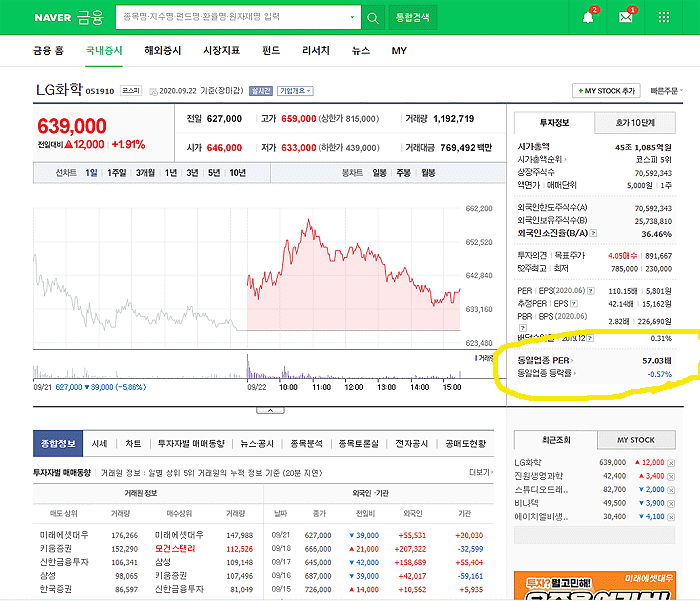Remove LG화학 from the recent list
The image size is (700, 601).
(671, 463)
